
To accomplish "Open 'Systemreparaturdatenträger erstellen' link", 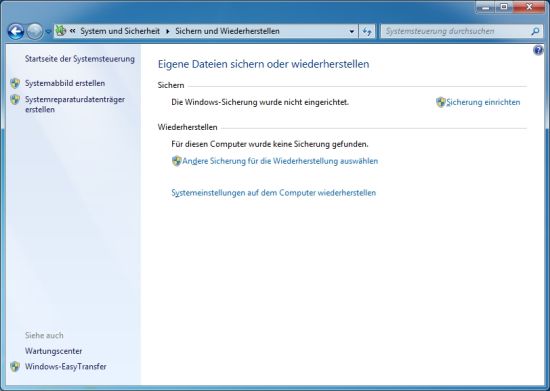I will point(75,105).
